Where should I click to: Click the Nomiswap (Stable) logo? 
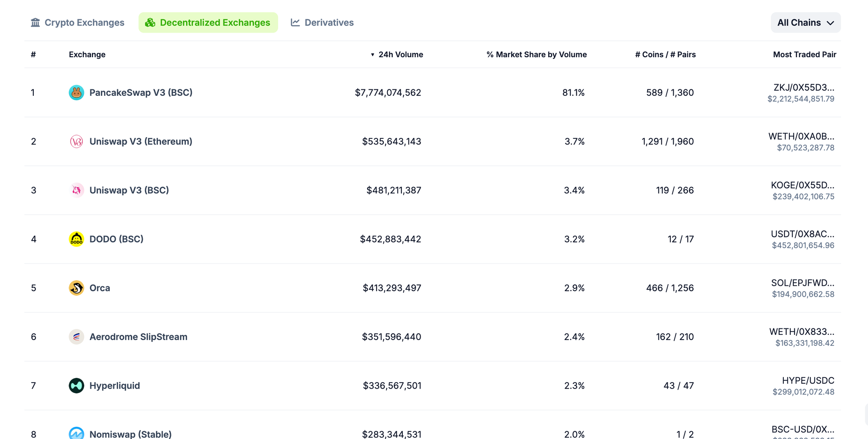(x=76, y=433)
